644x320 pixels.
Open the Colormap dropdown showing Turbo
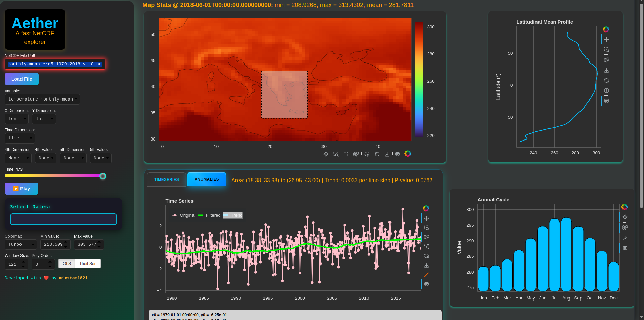[20, 244]
